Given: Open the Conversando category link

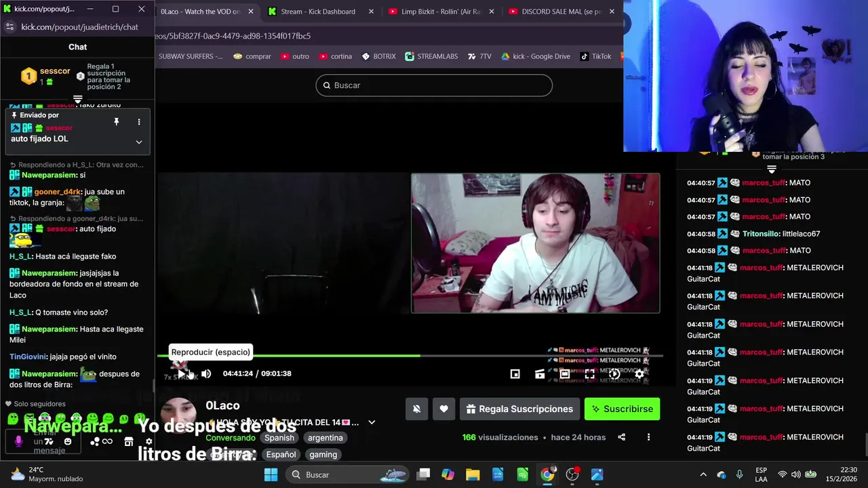Looking at the screenshot, I should [231, 438].
